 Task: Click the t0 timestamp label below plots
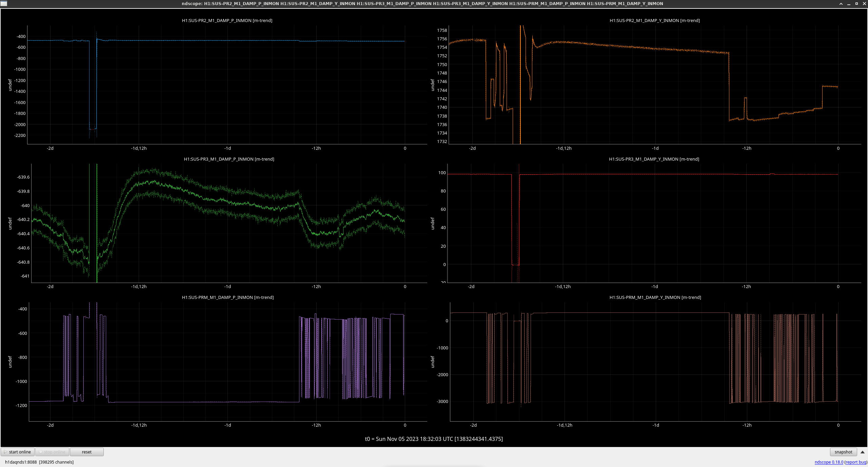(x=434, y=439)
